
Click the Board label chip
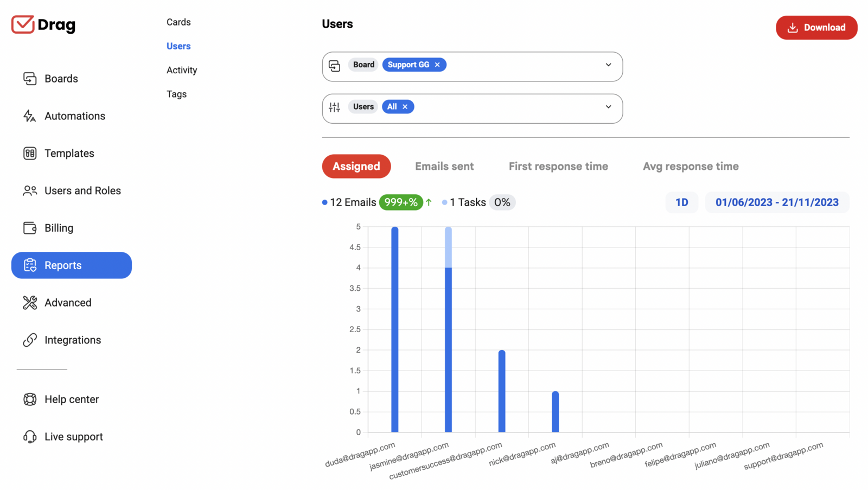[363, 65]
